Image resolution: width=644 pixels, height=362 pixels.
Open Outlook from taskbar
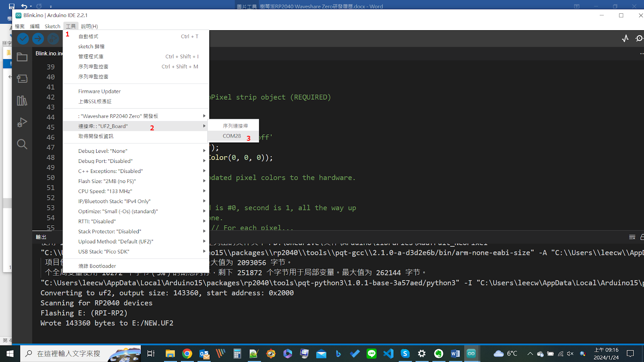coord(204,354)
